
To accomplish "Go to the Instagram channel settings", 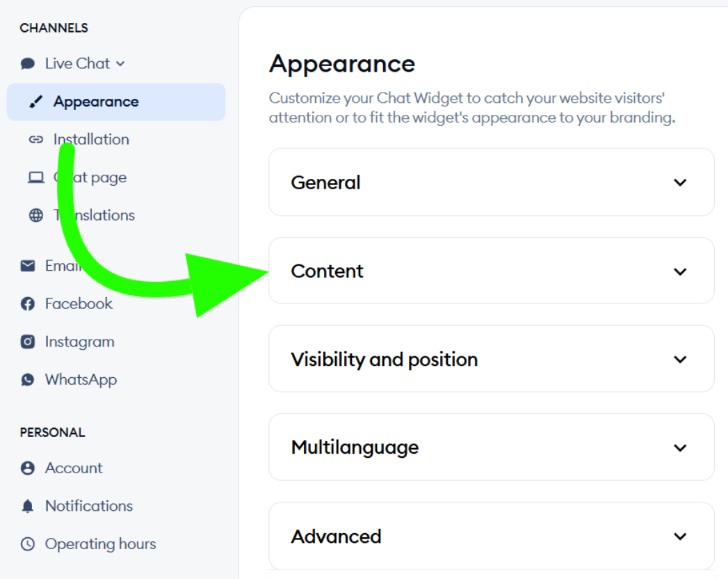I will tap(79, 342).
